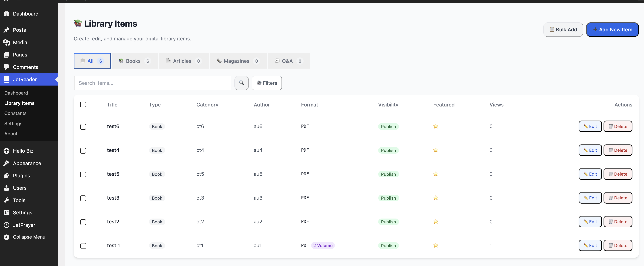Click the Plugins plug icon

coord(7,176)
